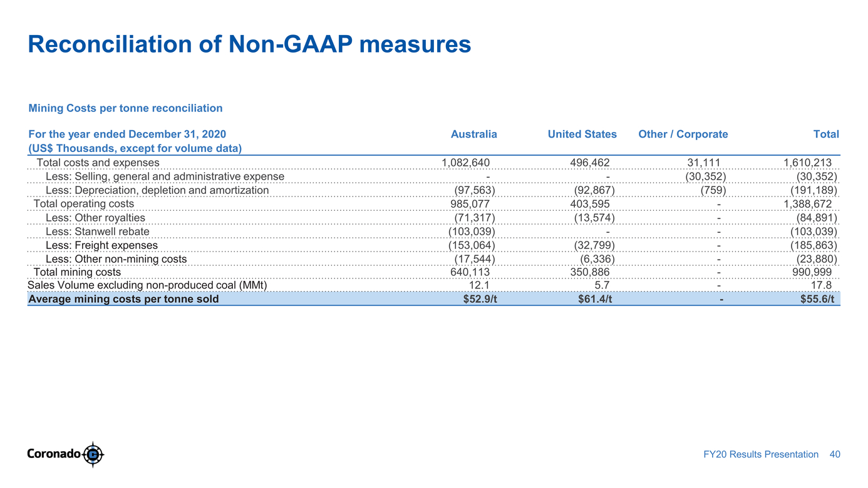The height and width of the screenshot is (488, 868).
Task: Select the Total mining costs row label
Action: coord(77,272)
